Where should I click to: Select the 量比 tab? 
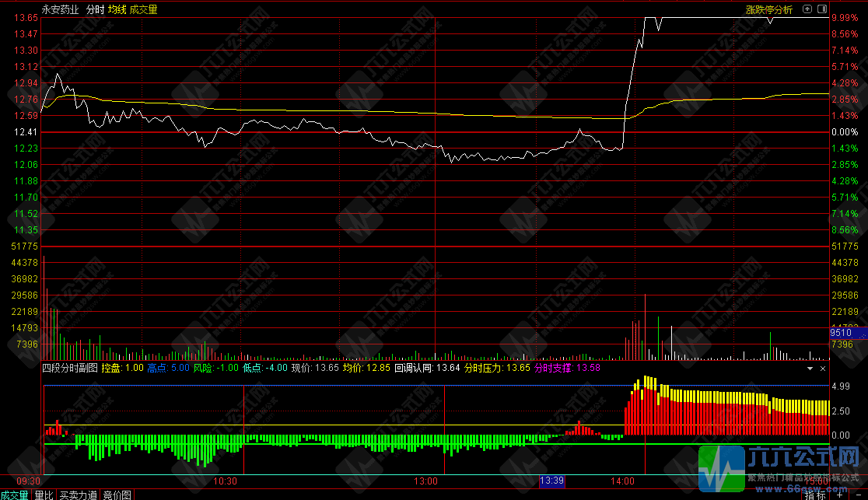(44, 495)
